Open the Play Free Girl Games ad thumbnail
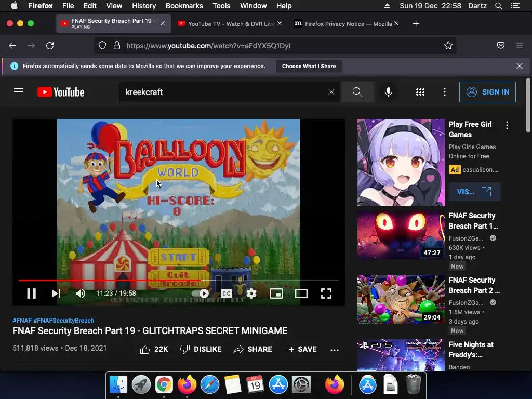The width and height of the screenshot is (532, 399). tap(401, 163)
